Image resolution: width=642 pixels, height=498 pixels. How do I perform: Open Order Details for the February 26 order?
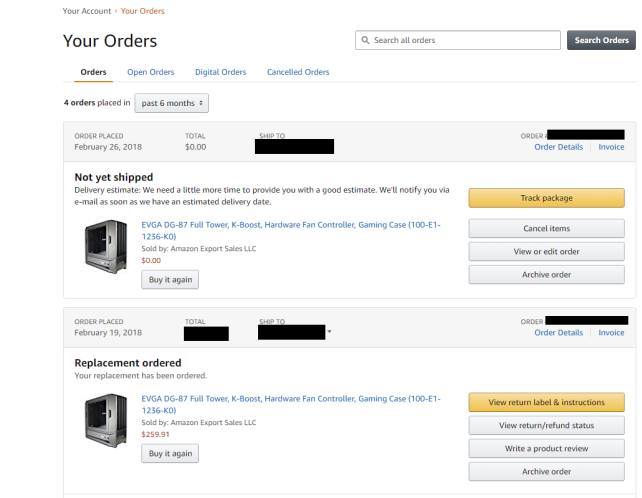[558, 147]
